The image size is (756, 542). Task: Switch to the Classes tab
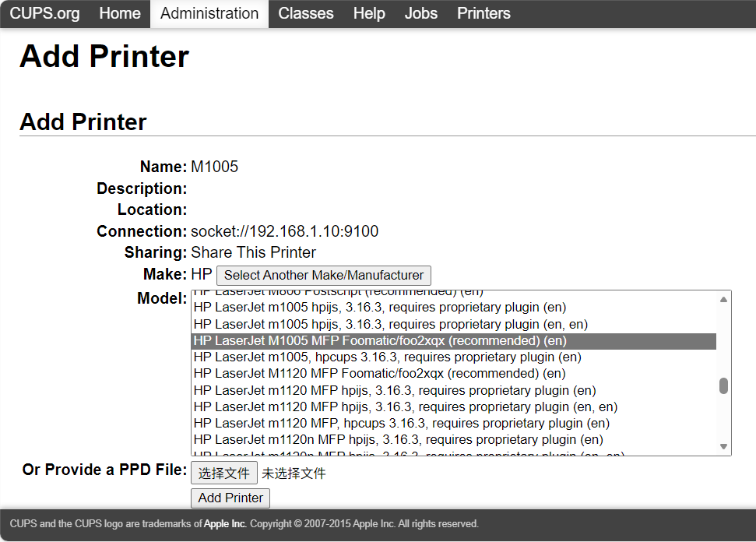pyautogui.click(x=306, y=13)
